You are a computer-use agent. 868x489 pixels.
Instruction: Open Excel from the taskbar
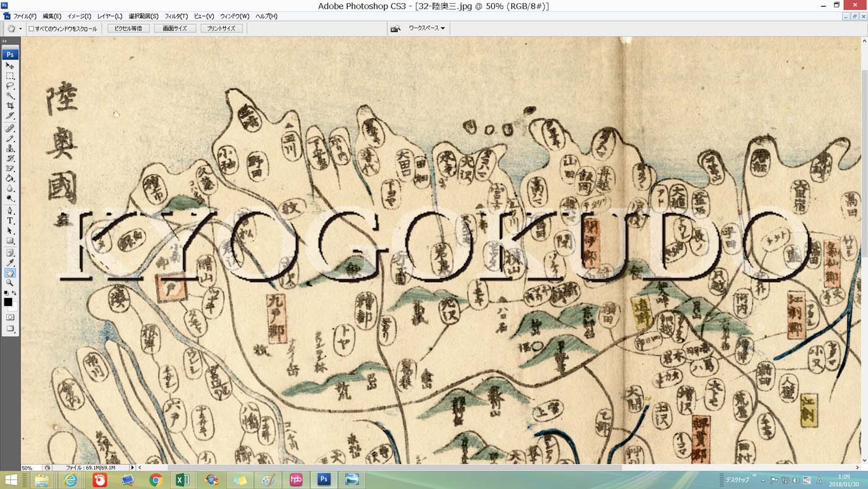click(x=183, y=480)
